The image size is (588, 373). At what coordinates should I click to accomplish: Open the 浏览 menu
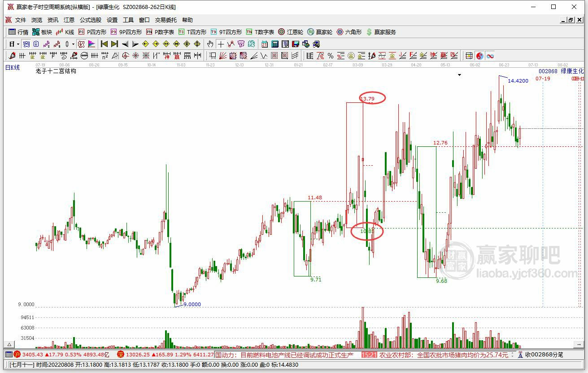(37, 20)
